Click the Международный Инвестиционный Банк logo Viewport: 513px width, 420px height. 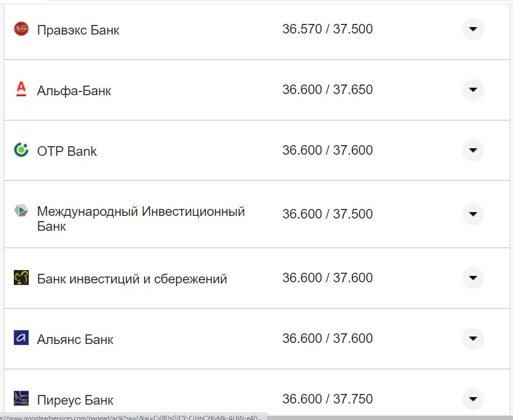(x=20, y=211)
